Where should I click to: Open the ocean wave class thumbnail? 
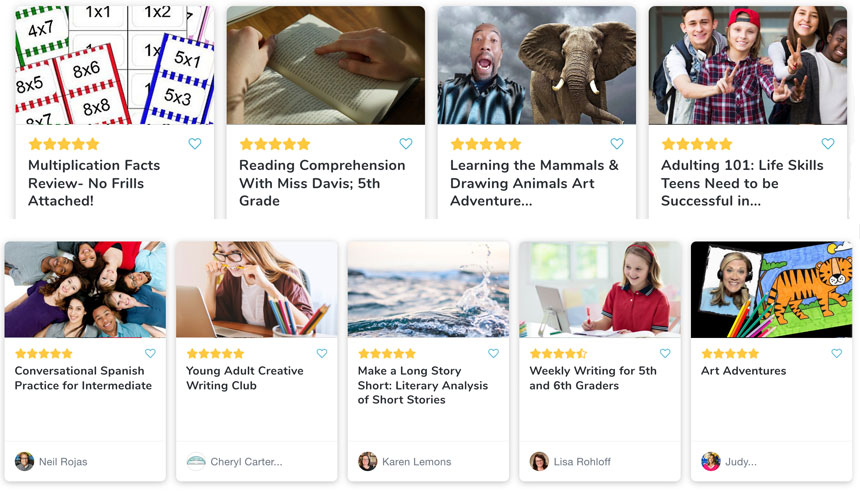[428, 289]
